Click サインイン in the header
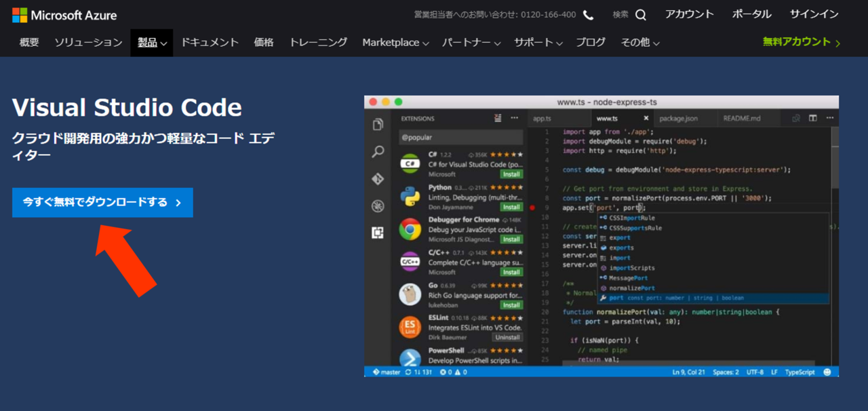 click(814, 14)
